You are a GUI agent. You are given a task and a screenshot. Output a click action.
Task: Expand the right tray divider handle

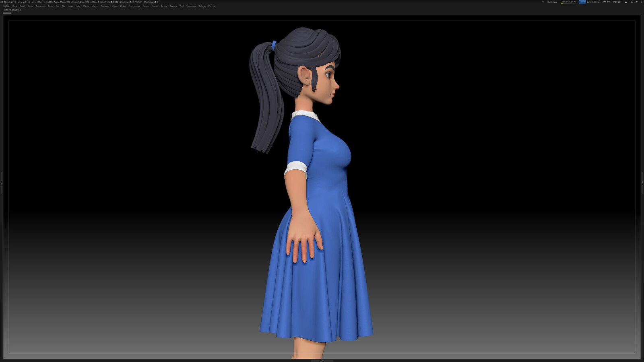click(643, 183)
